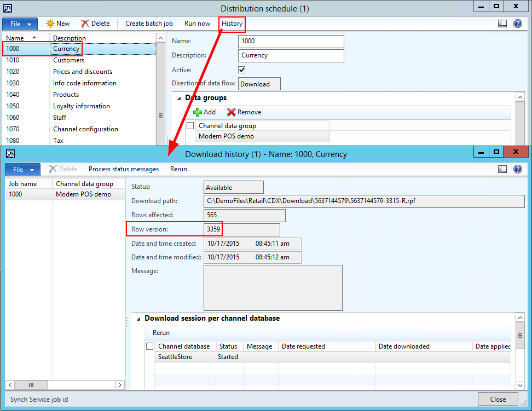Select the Channel configuration row

click(x=79, y=129)
